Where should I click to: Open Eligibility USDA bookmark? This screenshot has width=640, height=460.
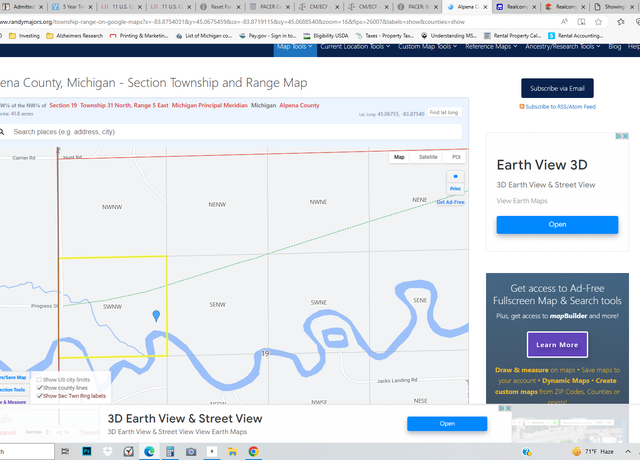(x=326, y=36)
